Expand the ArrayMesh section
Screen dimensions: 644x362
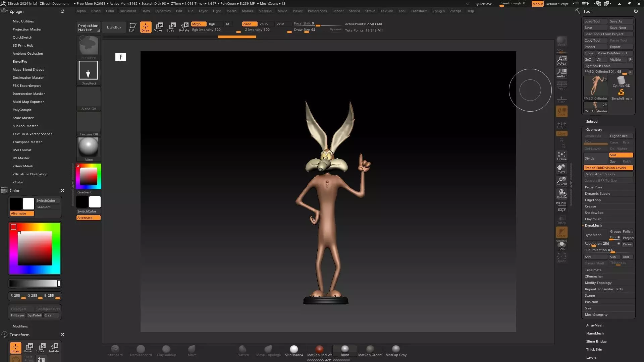coord(594,325)
